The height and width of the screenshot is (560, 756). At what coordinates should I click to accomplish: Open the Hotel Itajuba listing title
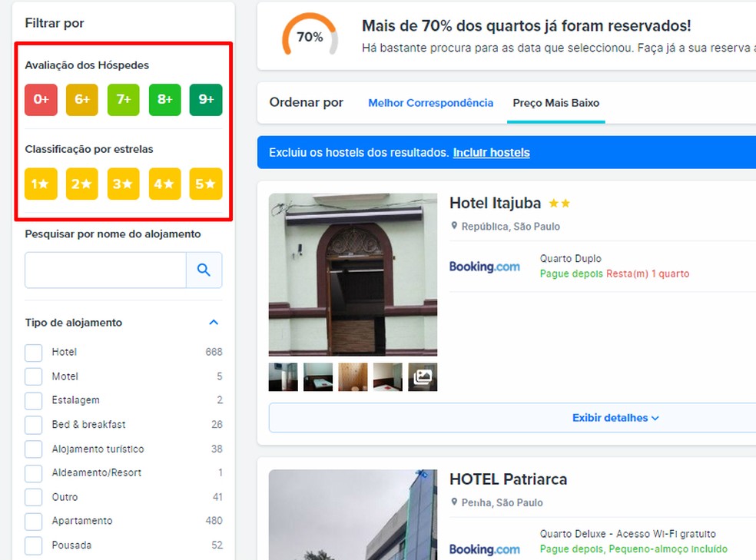coord(495,203)
